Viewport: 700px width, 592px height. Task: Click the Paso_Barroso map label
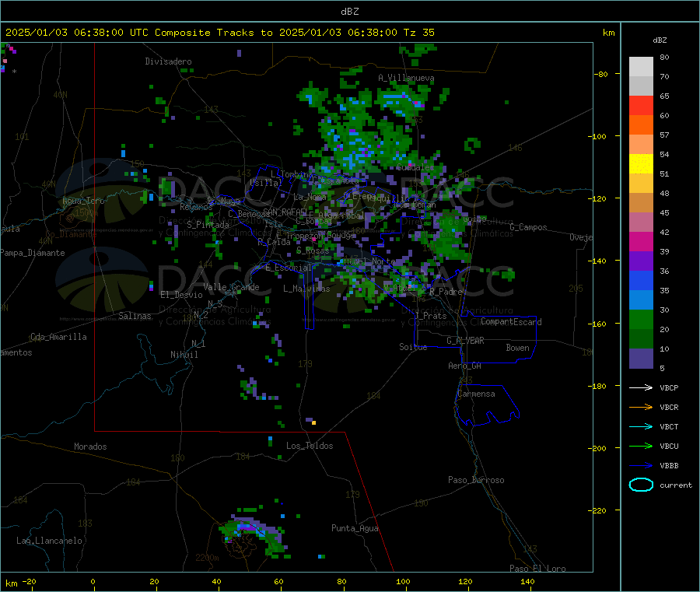476,481
